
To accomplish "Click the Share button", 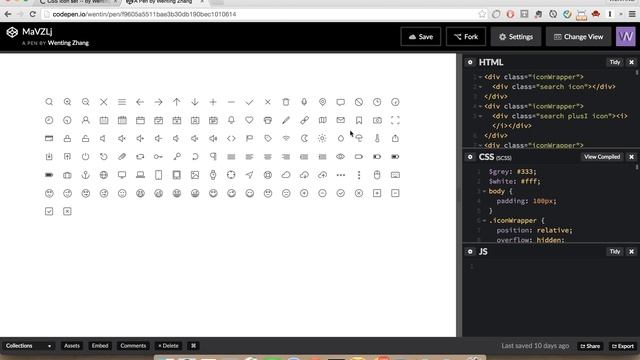I will pos(590,346).
